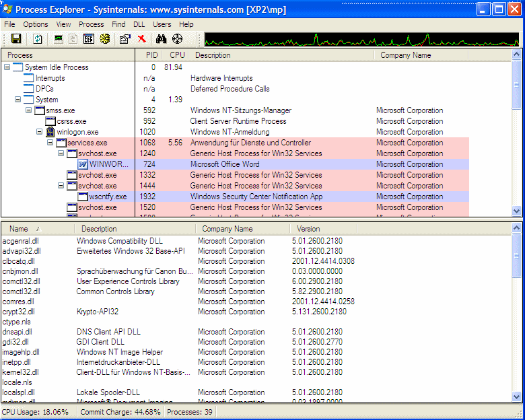
Task: Click the Refresh Now toolbar icon
Action: tap(38, 39)
